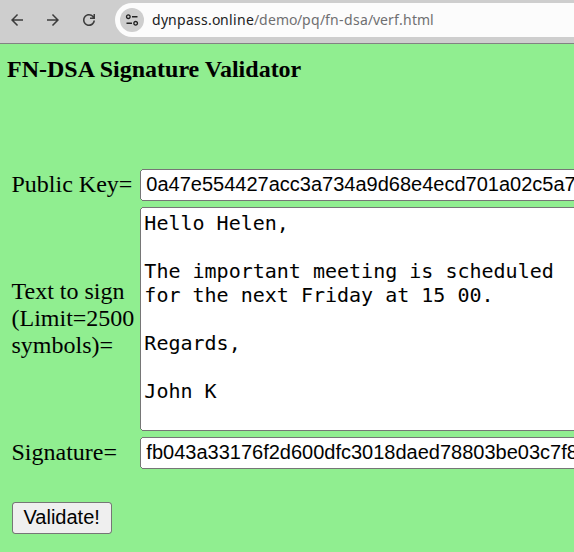The image size is (574, 552).
Task: Place cursor after John K
Action: (x=218, y=392)
